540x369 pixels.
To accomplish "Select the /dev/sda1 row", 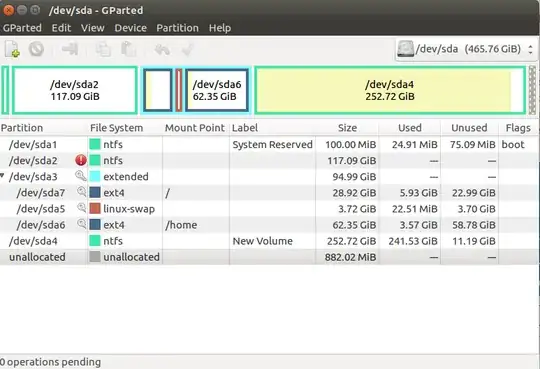I will click(x=269, y=144).
